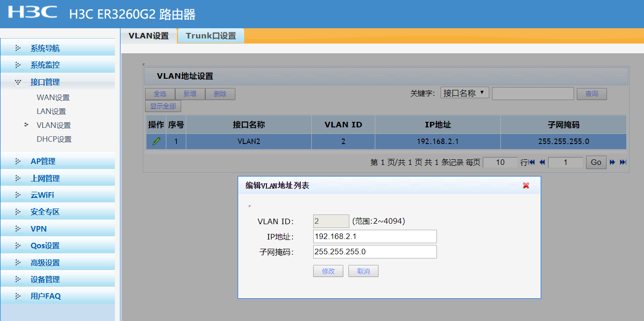Click the 255.255.255.0 table cell
644x321 pixels.
[x=563, y=141]
